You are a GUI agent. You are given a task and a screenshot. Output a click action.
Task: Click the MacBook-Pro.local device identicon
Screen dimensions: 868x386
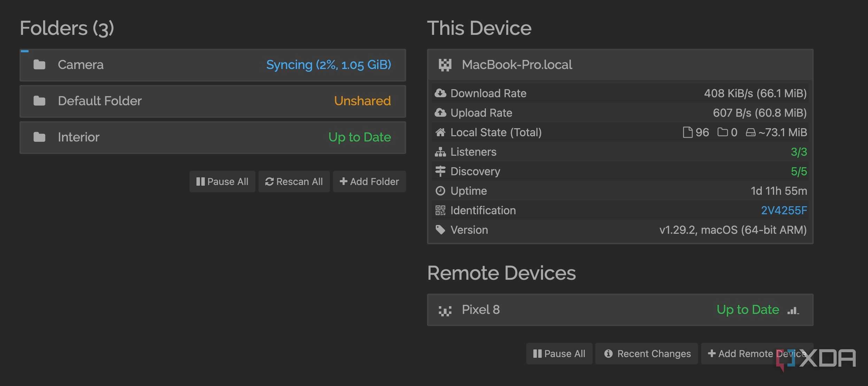(x=445, y=65)
